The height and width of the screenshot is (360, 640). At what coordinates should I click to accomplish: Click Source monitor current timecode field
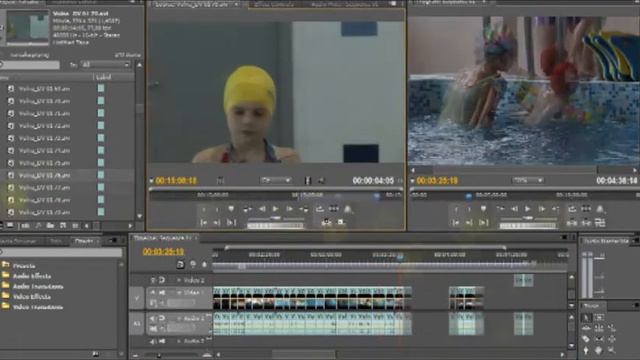click(176, 180)
